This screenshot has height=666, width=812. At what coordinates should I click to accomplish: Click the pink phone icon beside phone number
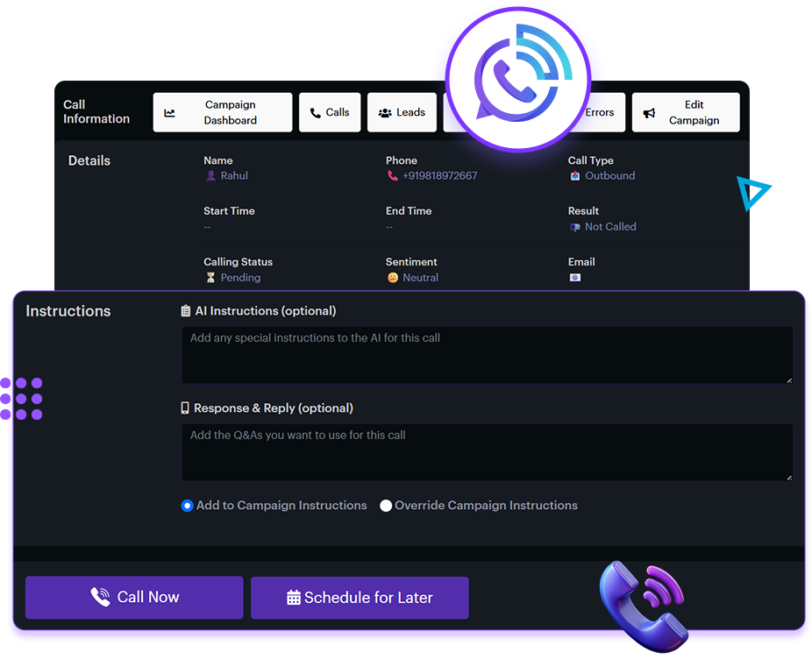392,176
